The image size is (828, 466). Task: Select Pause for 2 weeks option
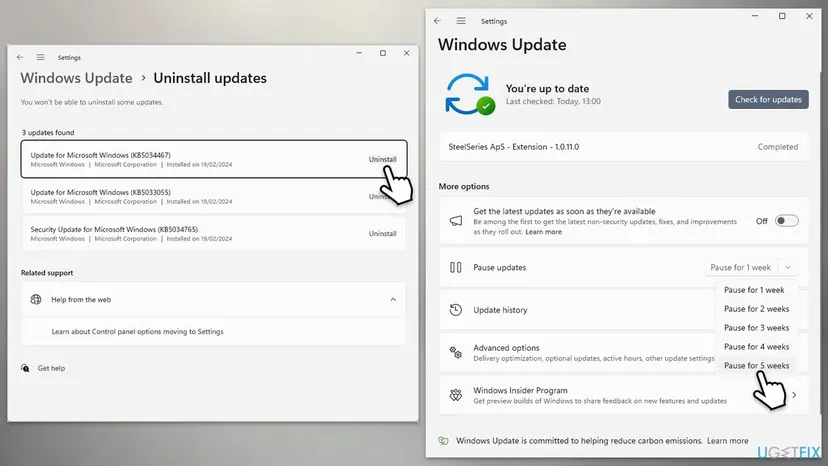pyautogui.click(x=756, y=309)
